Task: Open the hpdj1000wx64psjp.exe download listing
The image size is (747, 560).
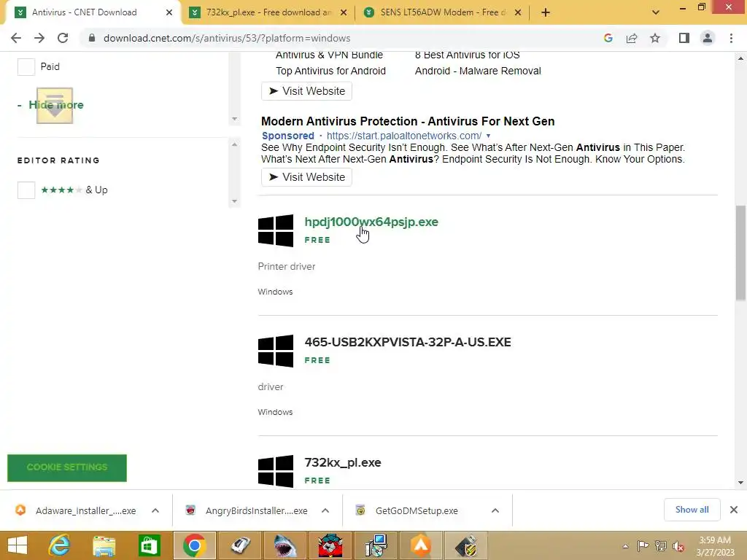Action: (371, 222)
